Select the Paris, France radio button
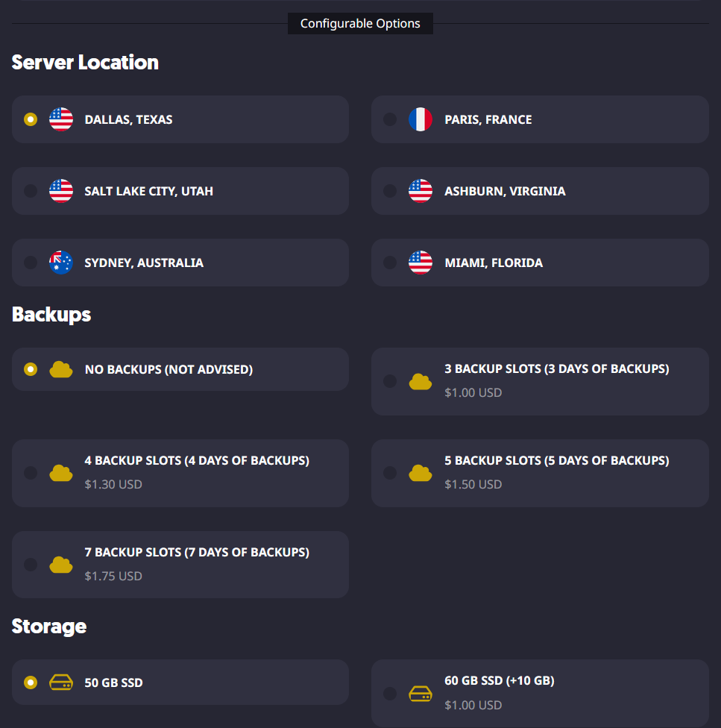The height and width of the screenshot is (728, 721). tap(390, 119)
